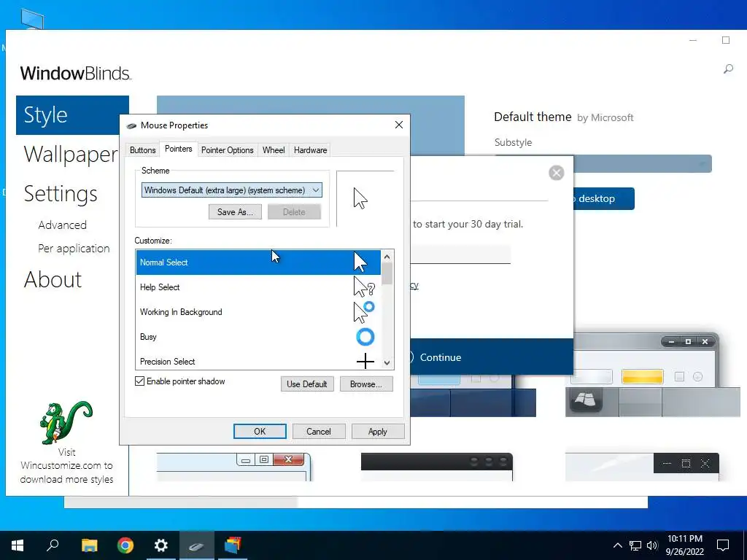747x560 pixels.
Task: Open the Settings section in WindowBlinds
Action: pyautogui.click(x=61, y=194)
